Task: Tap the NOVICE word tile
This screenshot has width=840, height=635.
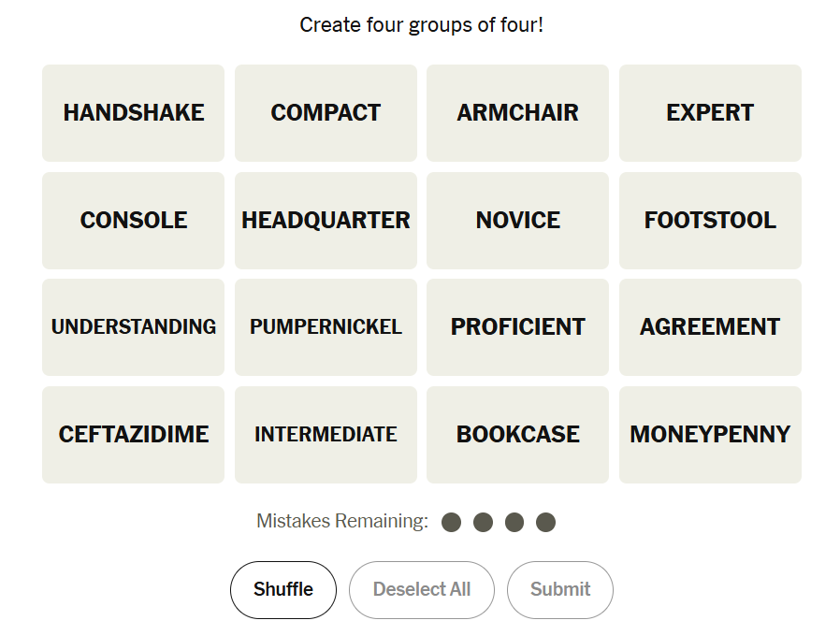Action: [x=517, y=221]
